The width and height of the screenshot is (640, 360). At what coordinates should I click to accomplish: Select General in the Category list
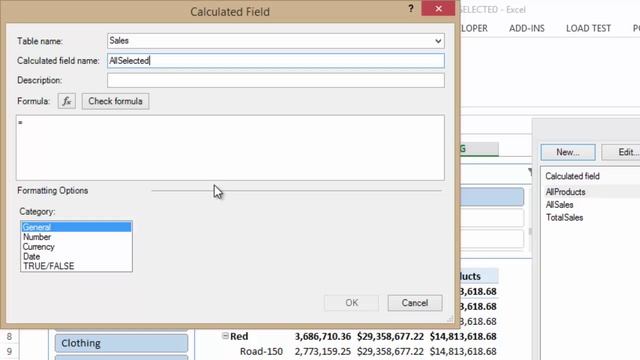click(76, 227)
